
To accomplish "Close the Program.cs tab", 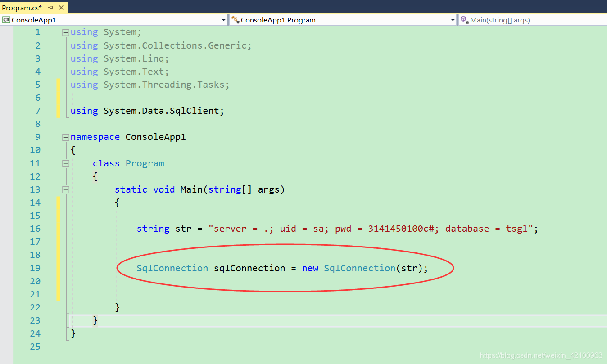I will click(61, 8).
